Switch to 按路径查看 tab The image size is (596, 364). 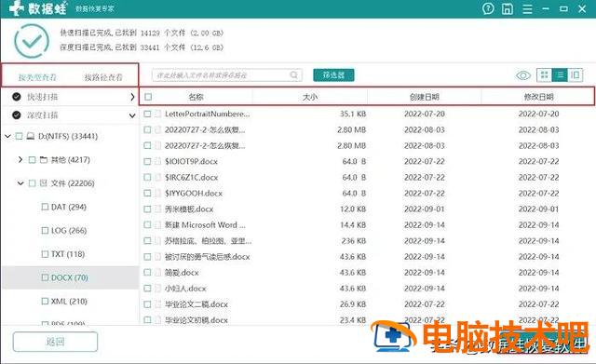point(103,77)
